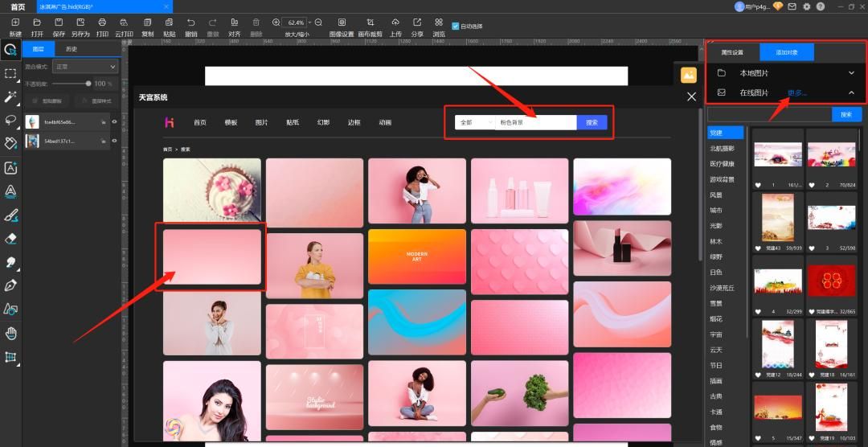Toggle lock on the tcedbf65e86 layer

coord(104,122)
